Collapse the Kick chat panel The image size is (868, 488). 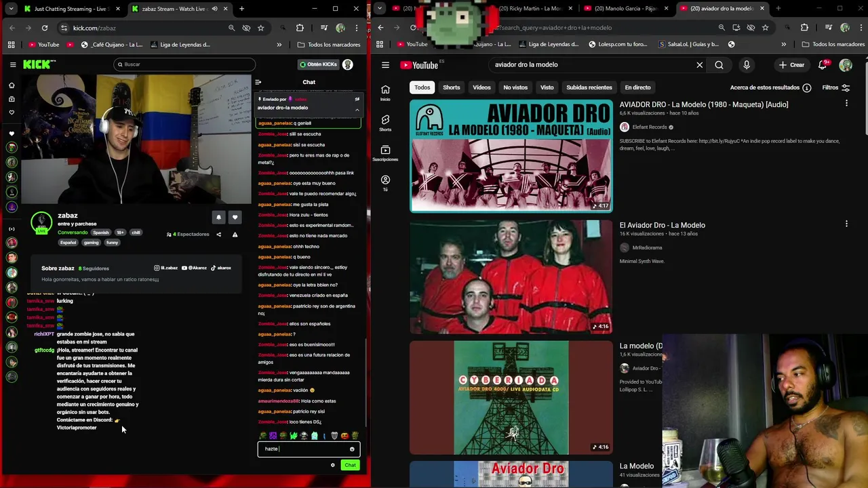point(258,82)
